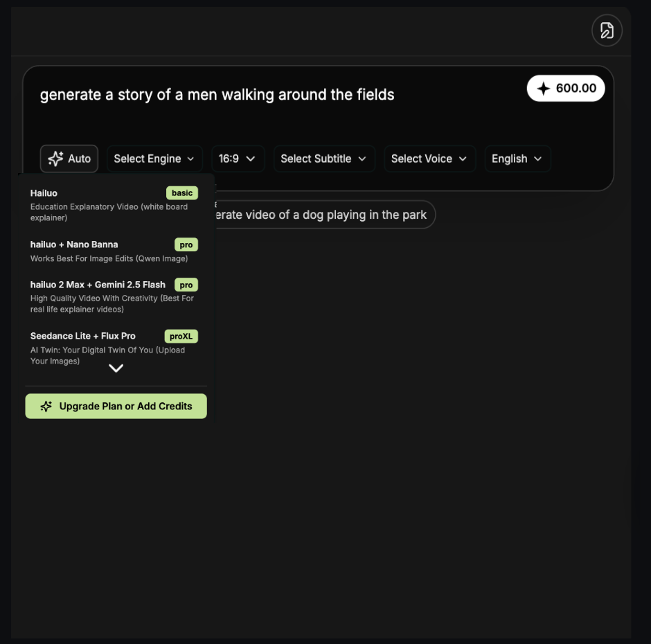Expand the Select Subtitle dropdown
651x644 pixels.
coord(323,159)
